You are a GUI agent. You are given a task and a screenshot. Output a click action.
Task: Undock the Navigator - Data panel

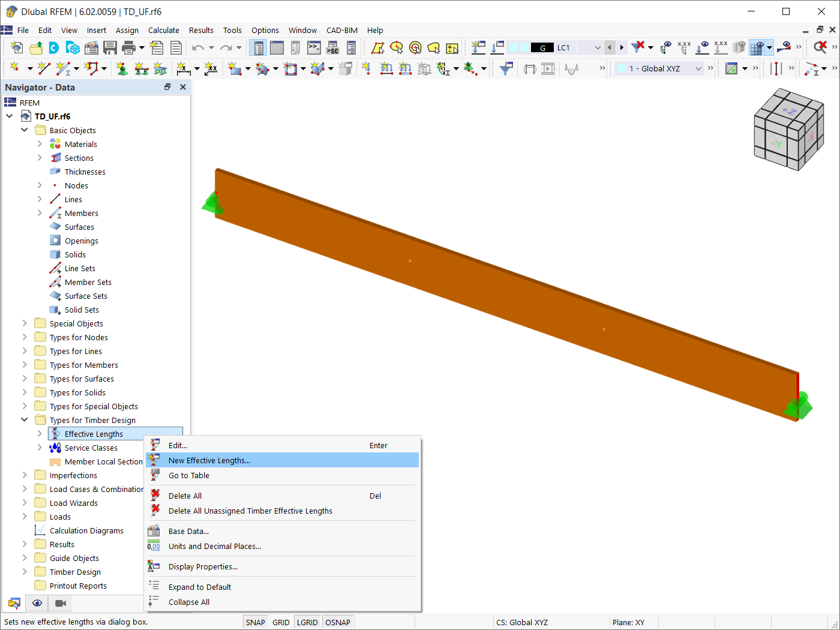click(x=167, y=87)
